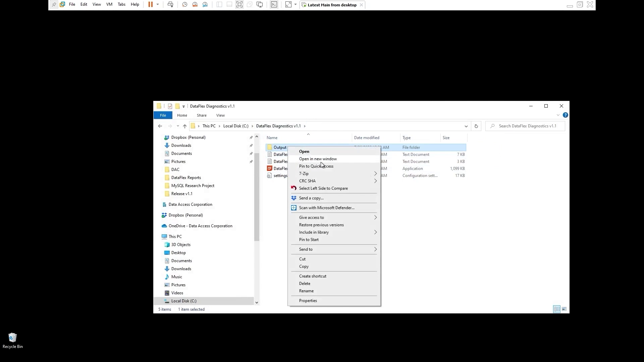Expand the ribbon with the chevron
The image size is (644, 362).
(558, 115)
